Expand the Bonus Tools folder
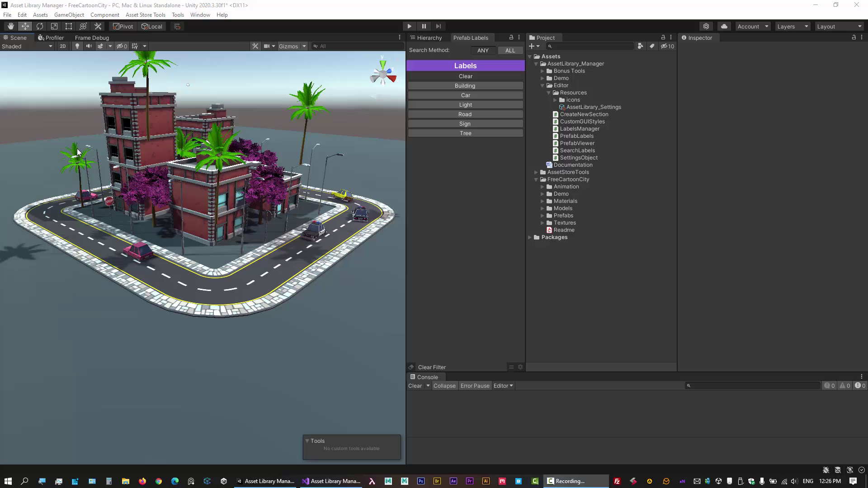868x488 pixels. pos(542,71)
